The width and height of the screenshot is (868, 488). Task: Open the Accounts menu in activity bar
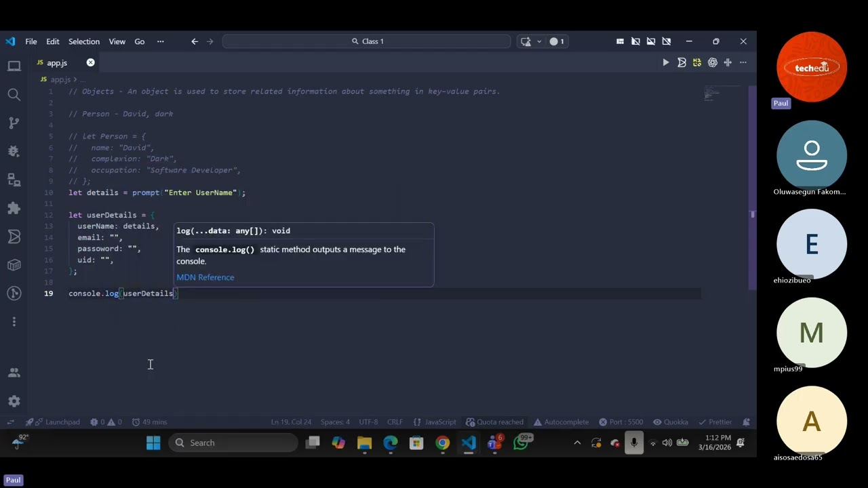tap(14, 373)
